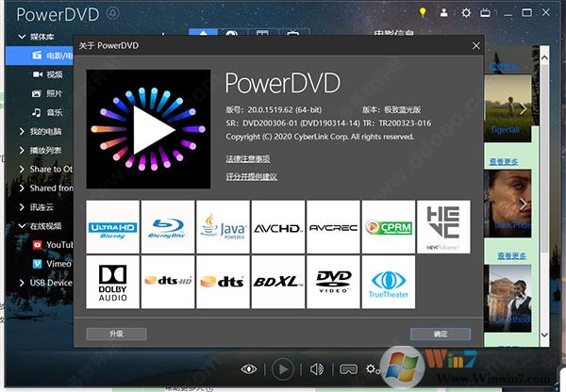This screenshot has height=392, width=566.
Task: Open YouTube in the sidebar
Action: pos(53,245)
